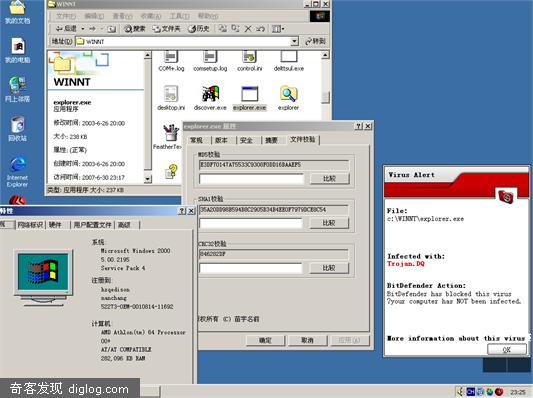Image resolution: width=533 pixels, height=398 pixels.
Task: Click down arrow of WINNT info pane scrollbar
Action: coord(148,178)
